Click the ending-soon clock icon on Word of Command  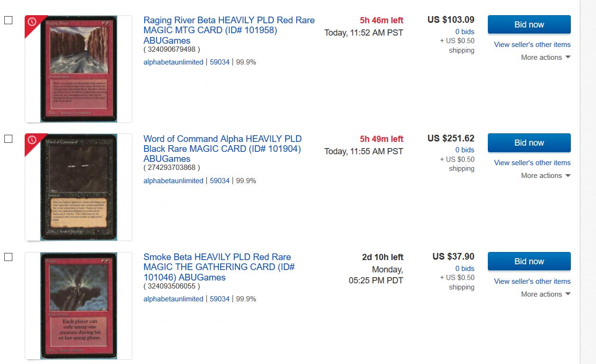click(x=32, y=140)
